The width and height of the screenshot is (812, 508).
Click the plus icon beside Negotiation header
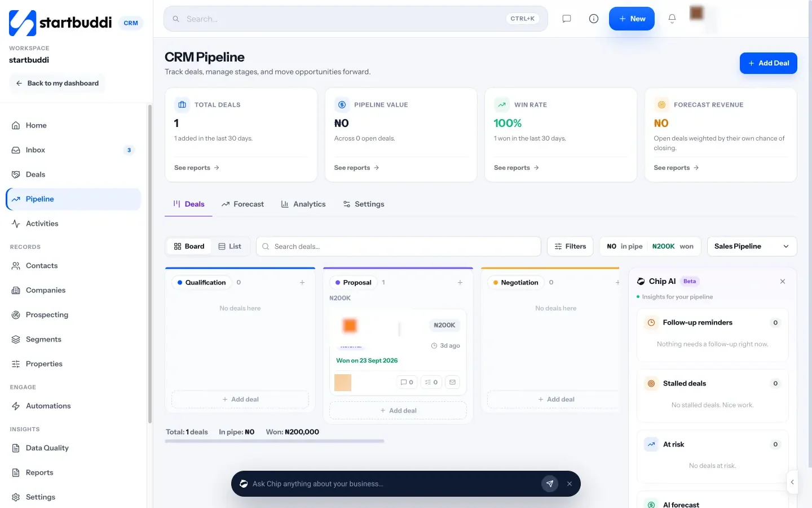(x=617, y=282)
